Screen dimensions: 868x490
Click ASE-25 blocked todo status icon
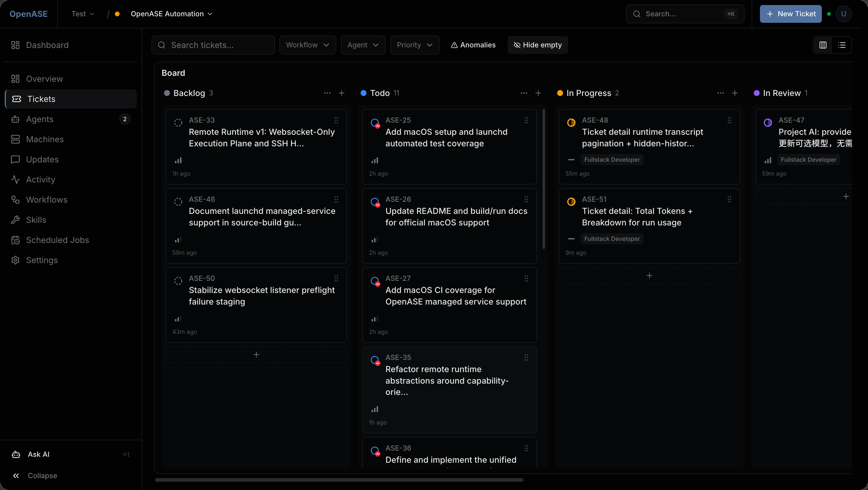tap(375, 123)
